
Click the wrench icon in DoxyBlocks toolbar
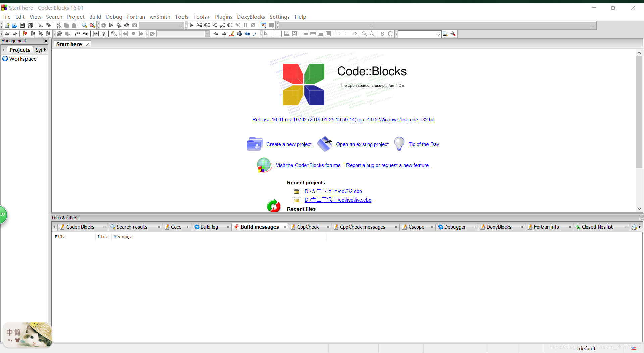coord(114,34)
